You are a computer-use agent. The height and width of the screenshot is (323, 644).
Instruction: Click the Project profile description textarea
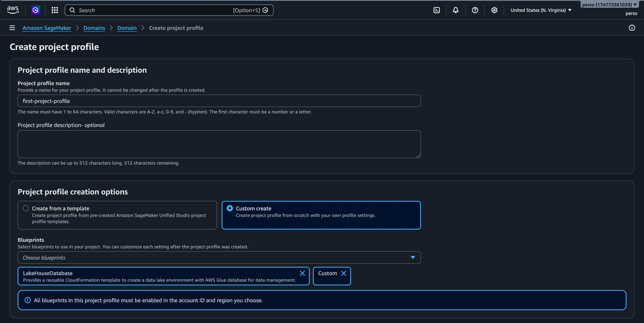pos(219,144)
